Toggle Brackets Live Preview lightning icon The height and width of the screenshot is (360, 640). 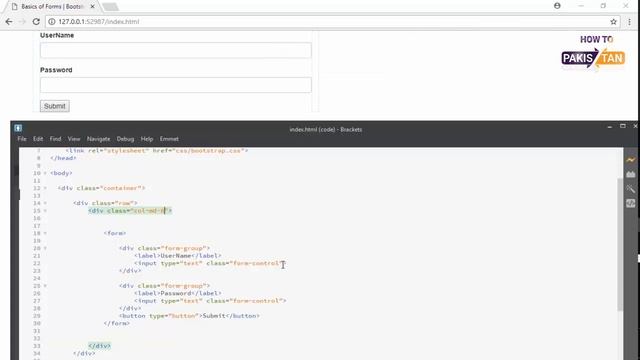(x=631, y=160)
